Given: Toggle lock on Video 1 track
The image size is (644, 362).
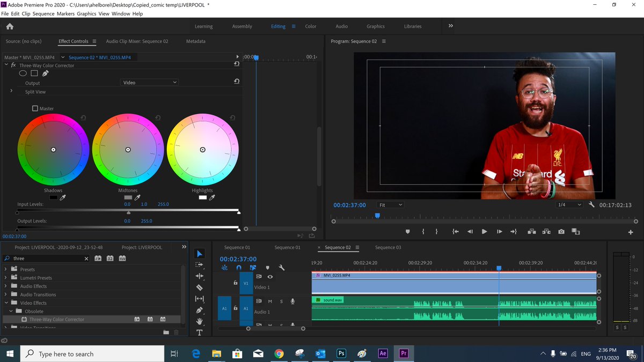Looking at the screenshot, I should click(235, 283).
